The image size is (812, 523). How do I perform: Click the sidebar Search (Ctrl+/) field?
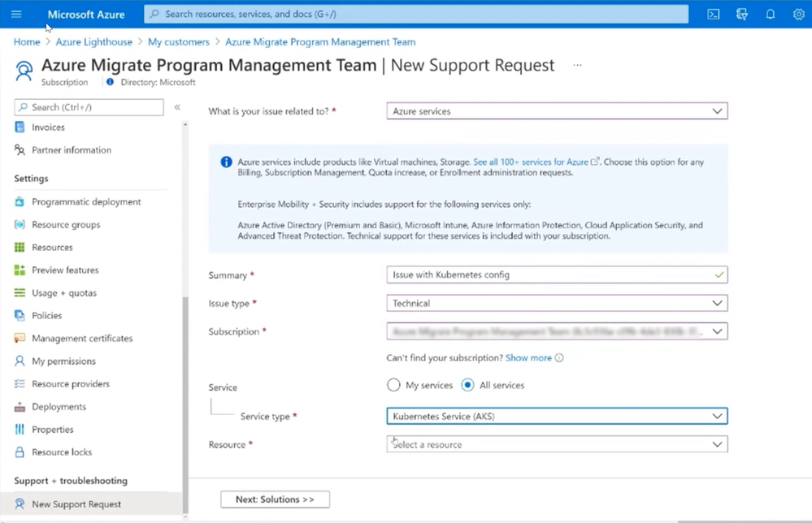click(89, 107)
